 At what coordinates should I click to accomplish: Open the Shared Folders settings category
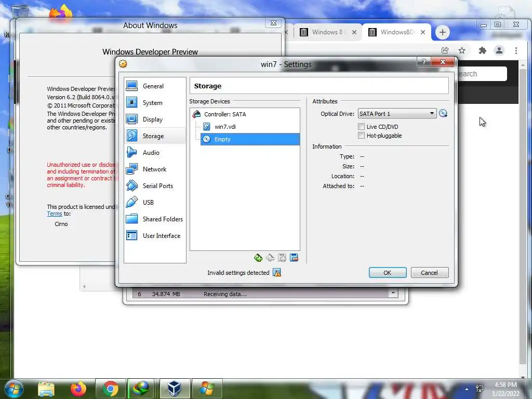(155, 219)
